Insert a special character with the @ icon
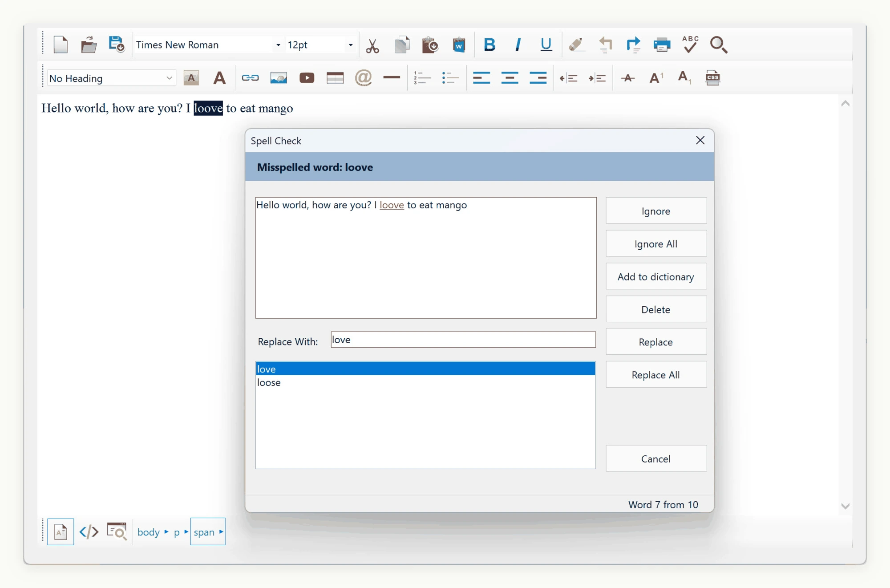The width and height of the screenshot is (890, 588). click(x=363, y=78)
